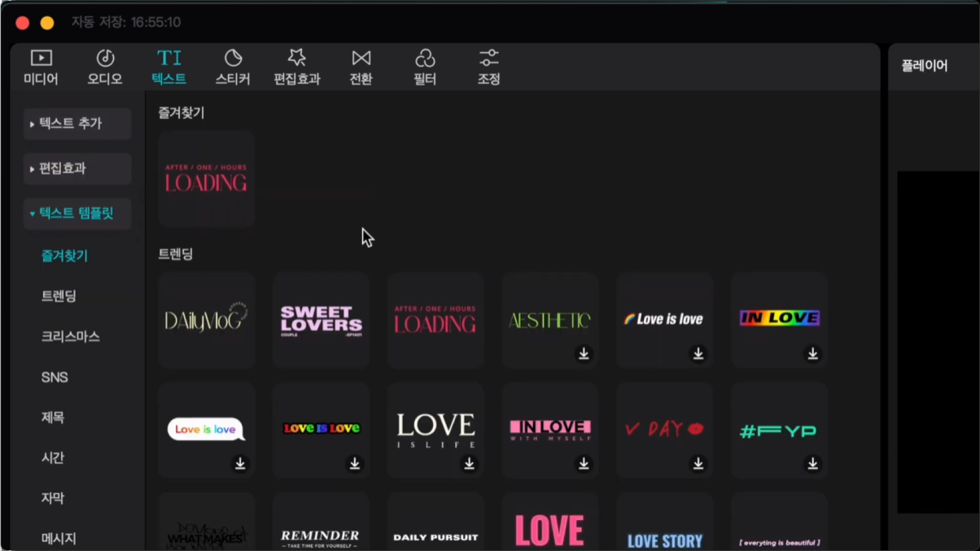Download the LOVE IS LIFE template

pos(469,463)
